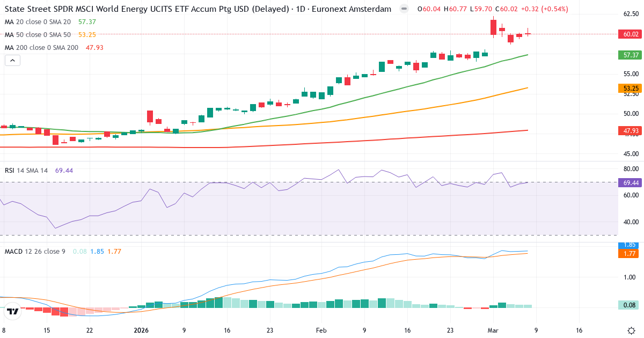Click the Feb marker on time axis
The height and width of the screenshot is (338, 644).
coord(321,330)
